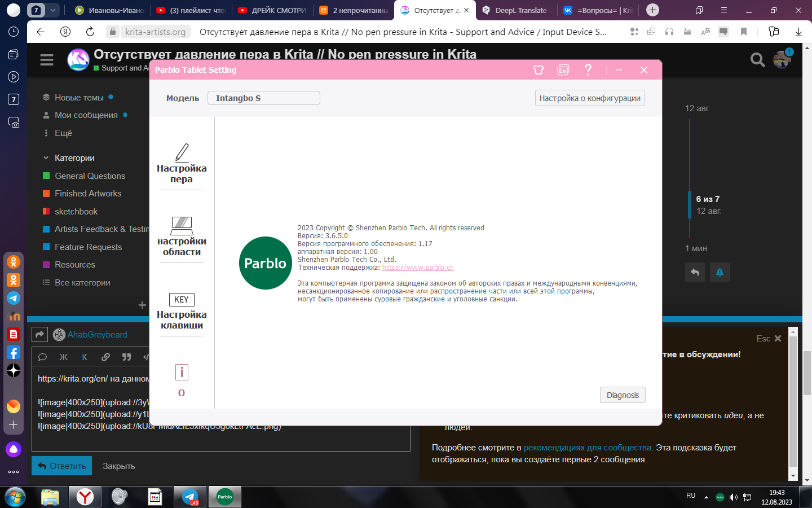
Task: Click the shirt skin icon in Parblo title bar
Action: coord(539,70)
